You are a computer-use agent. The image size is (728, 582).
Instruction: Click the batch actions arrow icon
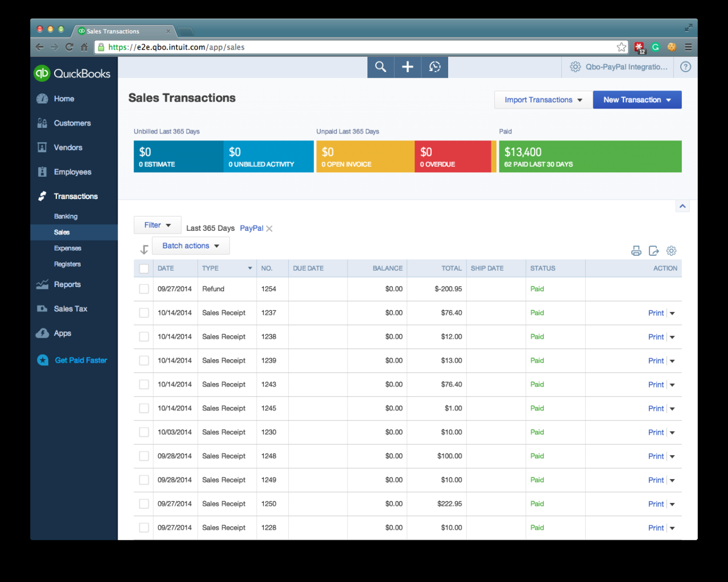click(144, 249)
